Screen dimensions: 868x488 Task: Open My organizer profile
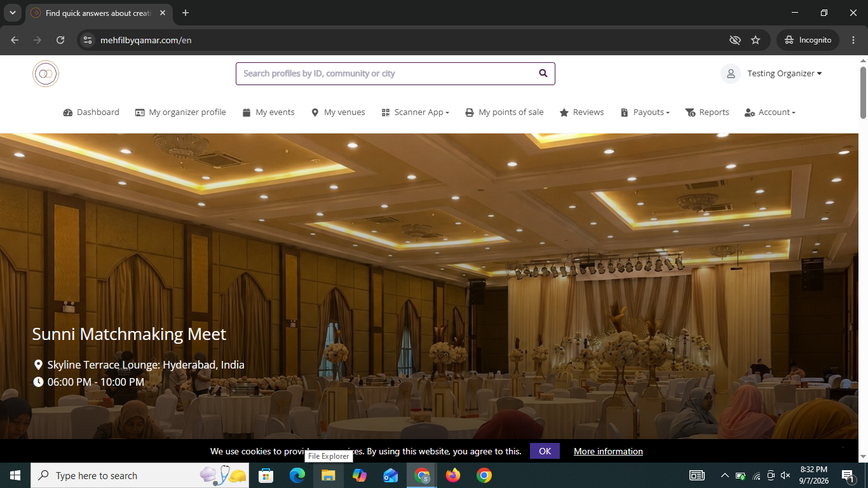180,112
